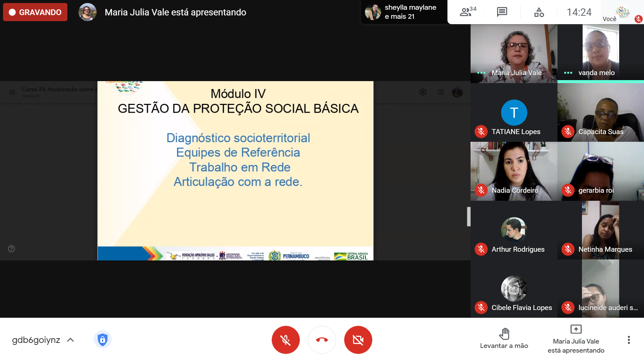Expand sheylla maylane e mais 21 panel
This screenshot has width=644, height=362.
pyautogui.click(x=404, y=12)
